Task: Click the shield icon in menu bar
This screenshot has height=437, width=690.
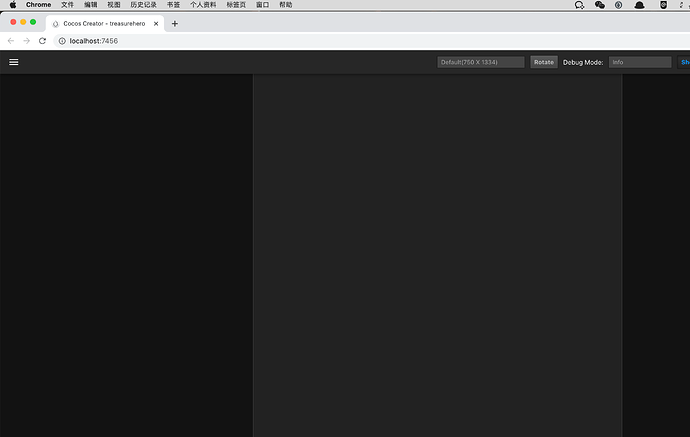Action: (x=663, y=5)
